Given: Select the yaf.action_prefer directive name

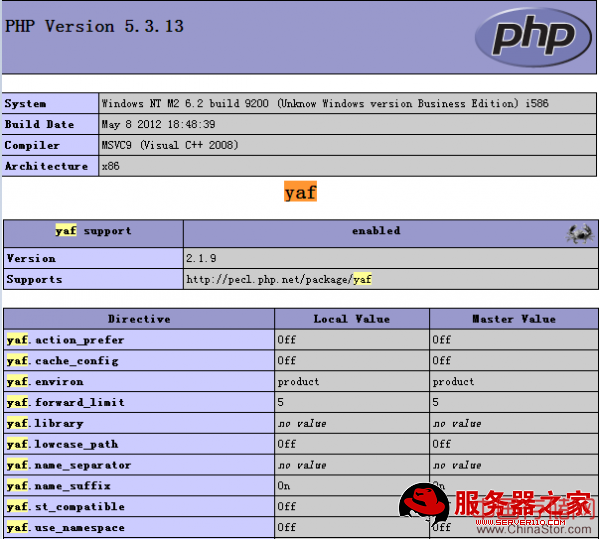Looking at the screenshot, I should tap(65, 340).
